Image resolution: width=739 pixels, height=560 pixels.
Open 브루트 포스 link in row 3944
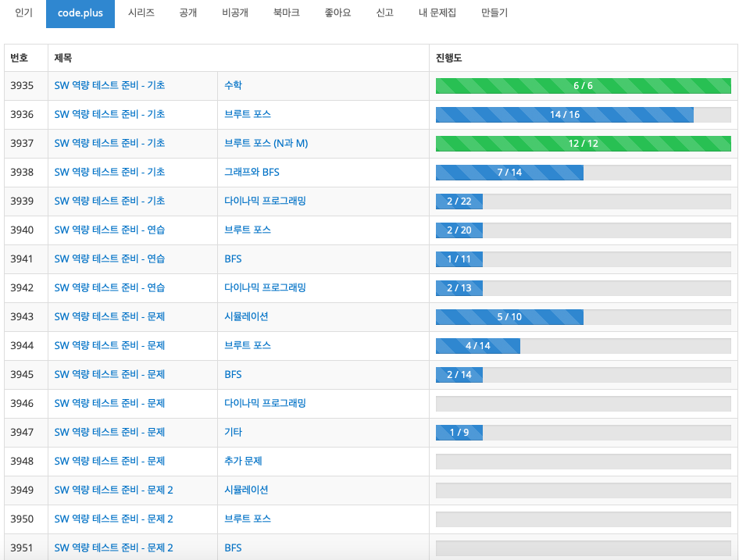248,345
